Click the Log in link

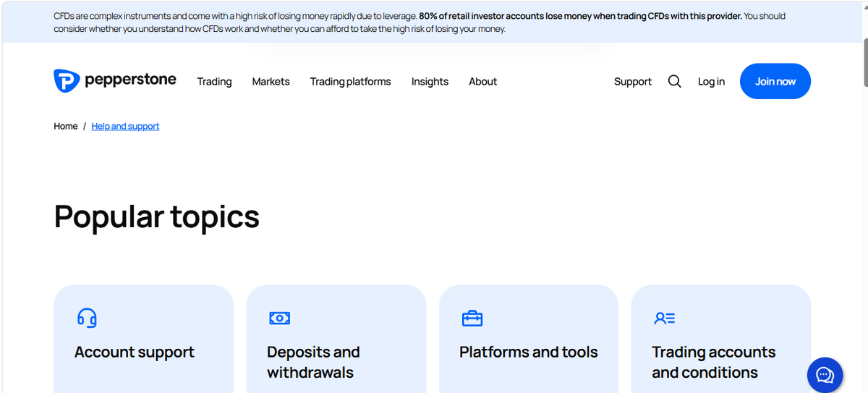pyautogui.click(x=711, y=82)
